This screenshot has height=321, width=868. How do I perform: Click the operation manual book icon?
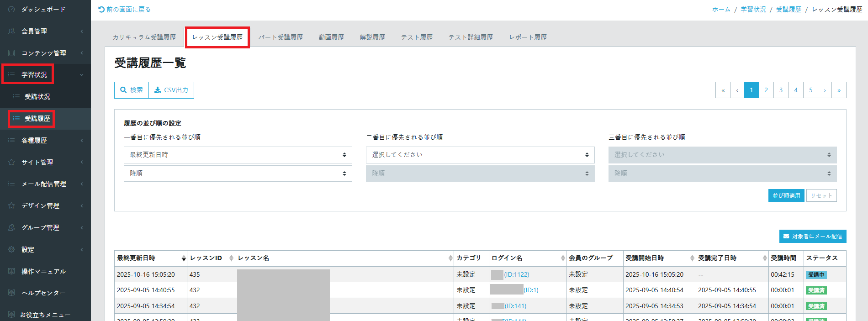pos(12,271)
